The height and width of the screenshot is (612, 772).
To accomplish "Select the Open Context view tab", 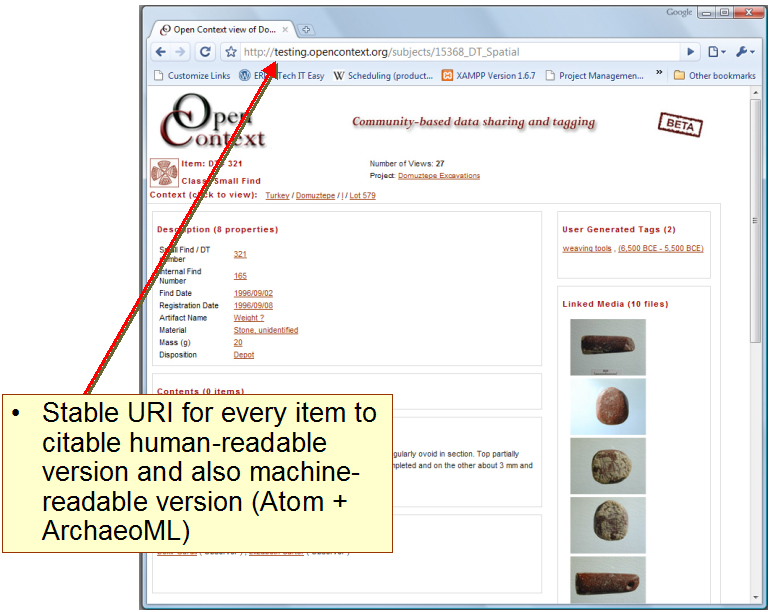I will click(x=221, y=30).
